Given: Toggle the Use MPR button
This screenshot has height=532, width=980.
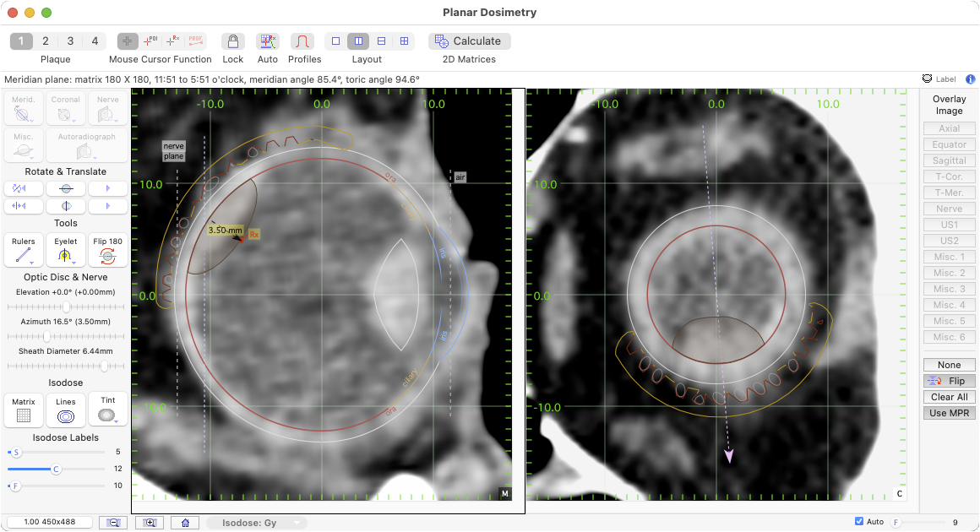Looking at the screenshot, I should (949, 413).
